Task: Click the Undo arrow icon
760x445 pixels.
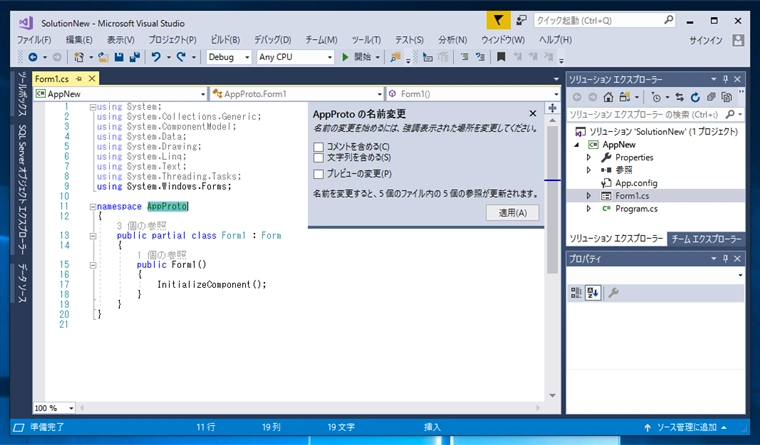Action: tap(155, 57)
